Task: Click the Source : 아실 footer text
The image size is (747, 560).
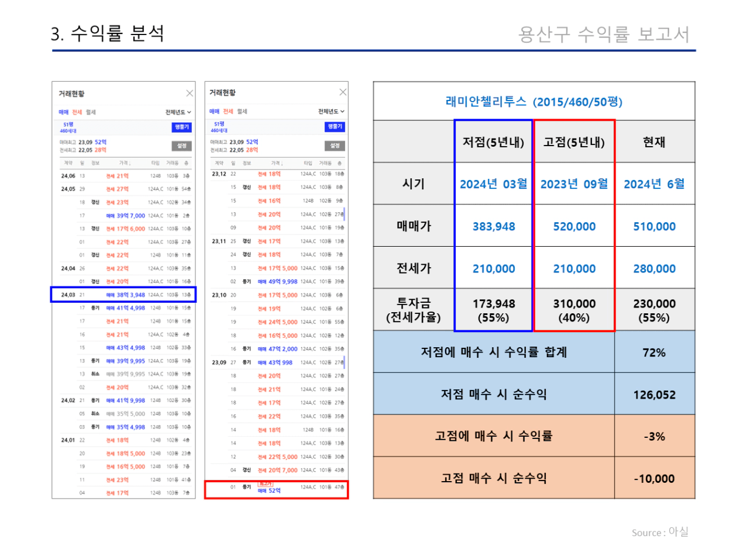Action: [x=660, y=532]
